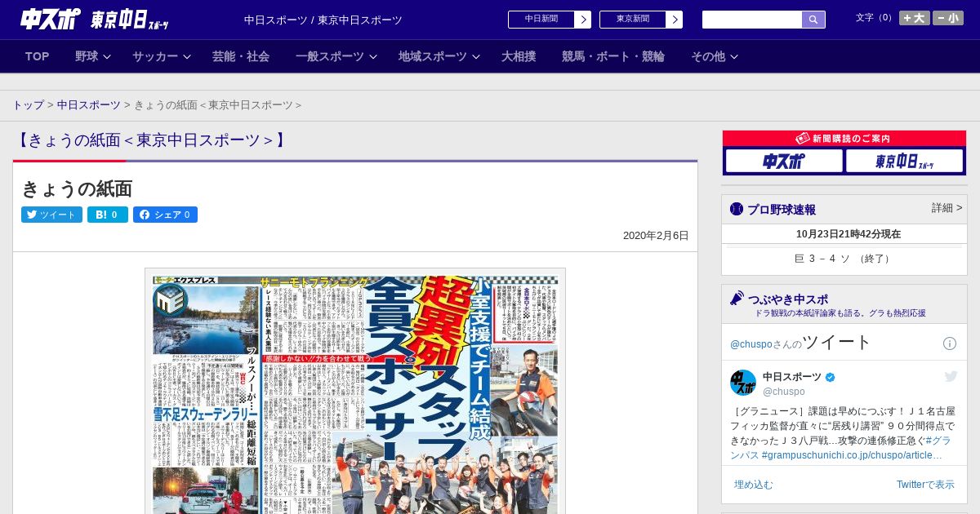Click arrow next to 東京新聞
Image resolution: width=980 pixels, height=514 pixels.
click(675, 20)
